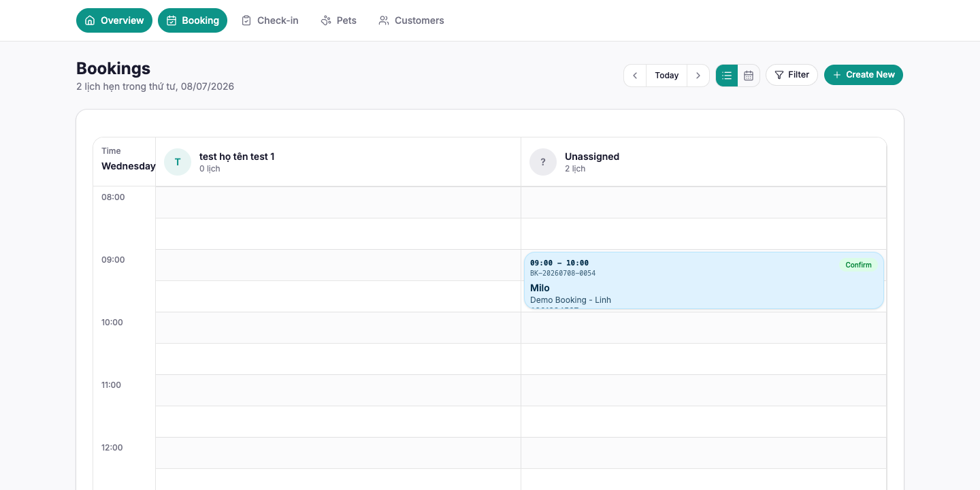Viewport: 980px width, 490px height.
Task: Open the Milo booking card
Action: point(704,280)
